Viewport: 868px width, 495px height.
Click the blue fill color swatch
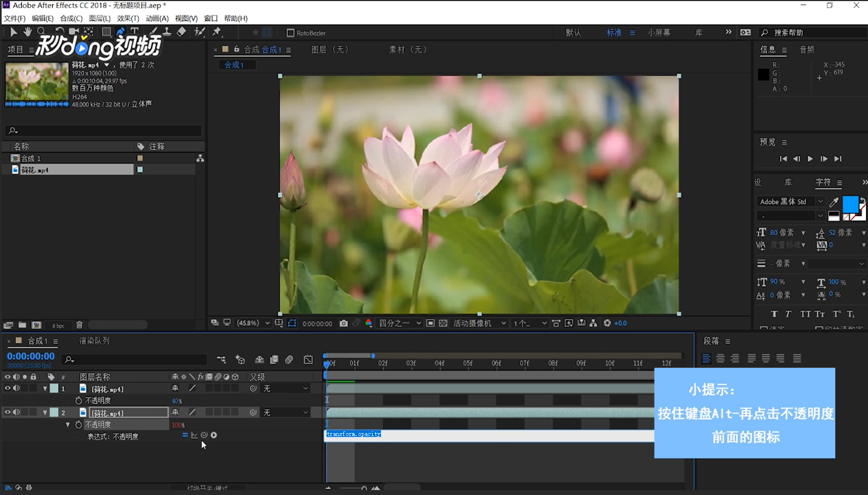click(x=850, y=204)
